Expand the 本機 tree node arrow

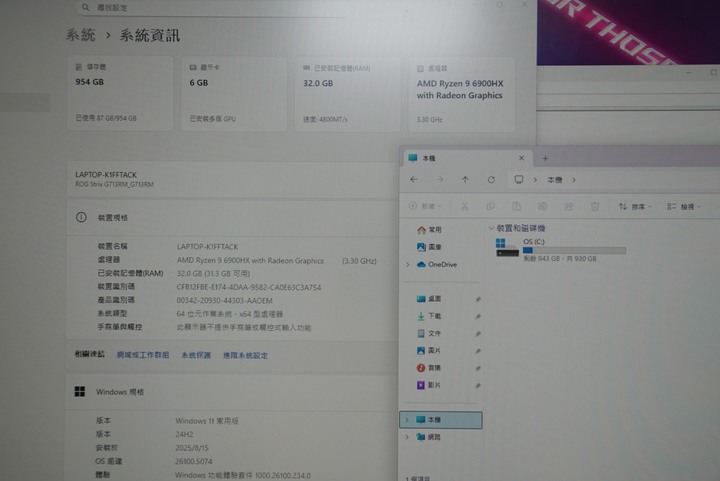(407, 420)
